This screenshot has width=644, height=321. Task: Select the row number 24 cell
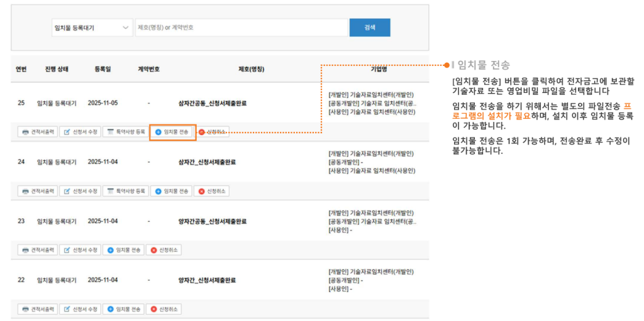click(21, 162)
